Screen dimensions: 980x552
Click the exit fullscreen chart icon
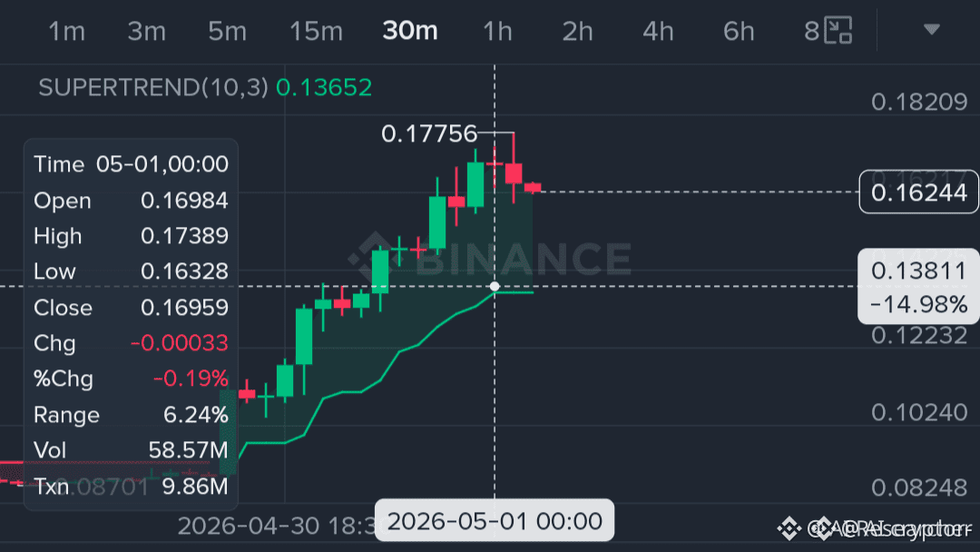coord(838,30)
